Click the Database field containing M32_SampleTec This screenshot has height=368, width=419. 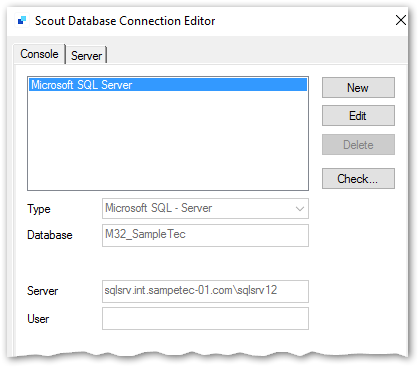click(x=205, y=235)
